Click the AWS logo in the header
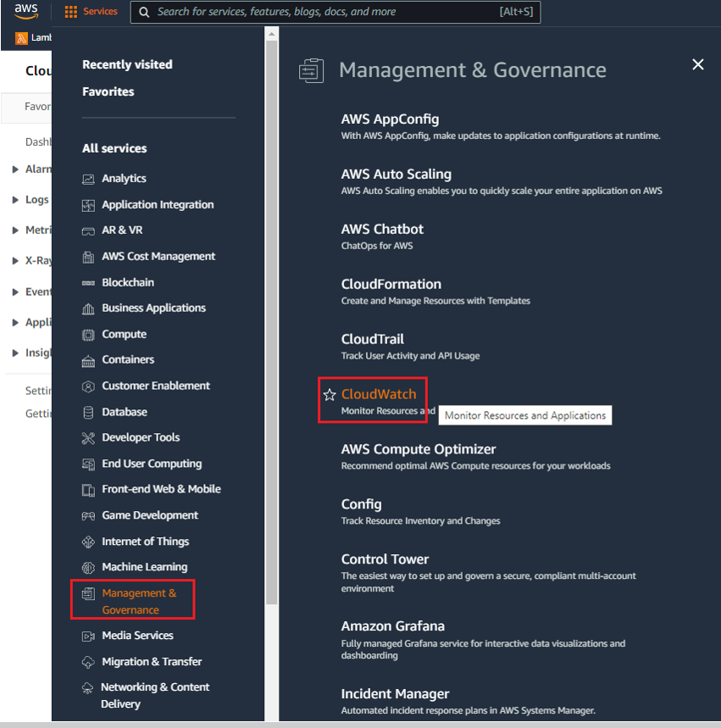Image resolution: width=721 pixels, height=728 pixels. (26, 11)
